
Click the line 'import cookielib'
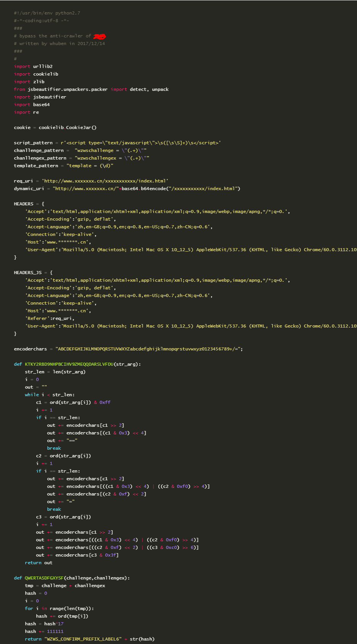36,74
